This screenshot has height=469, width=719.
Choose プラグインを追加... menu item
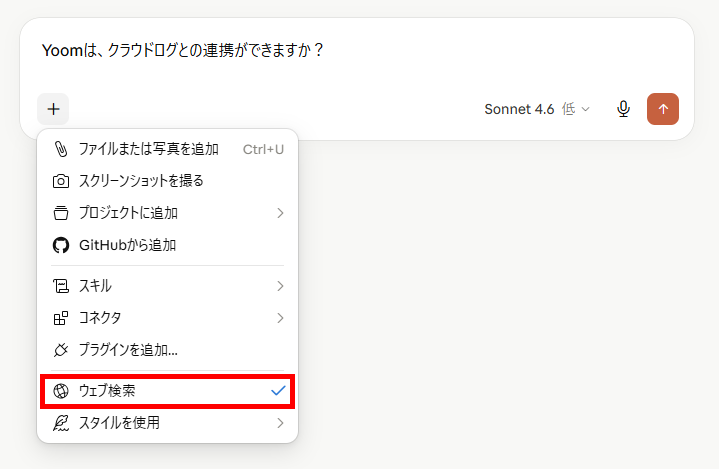point(167,350)
